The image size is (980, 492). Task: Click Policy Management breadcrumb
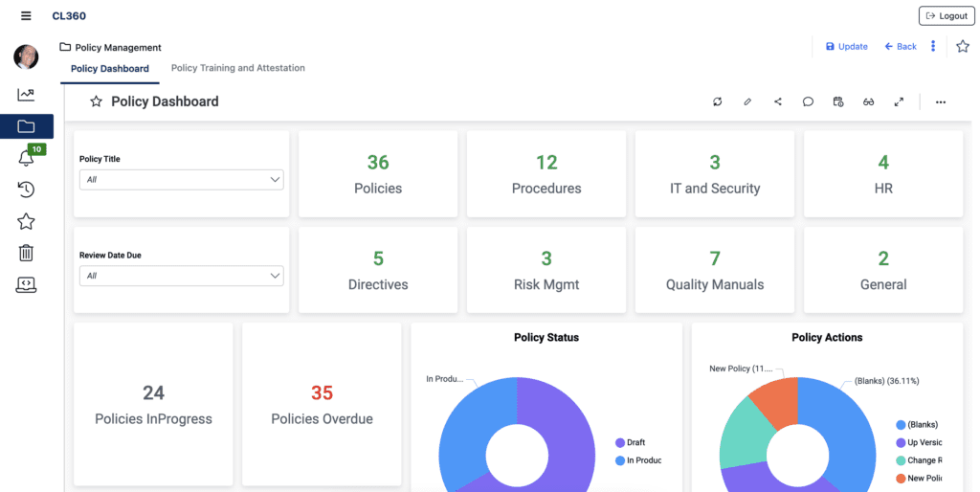pos(111,47)
